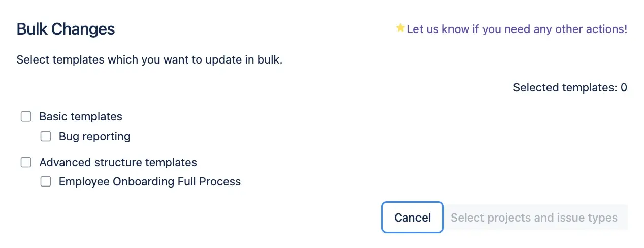
Task: Tick the Basic templates checkbox
Action: [26, 117]
